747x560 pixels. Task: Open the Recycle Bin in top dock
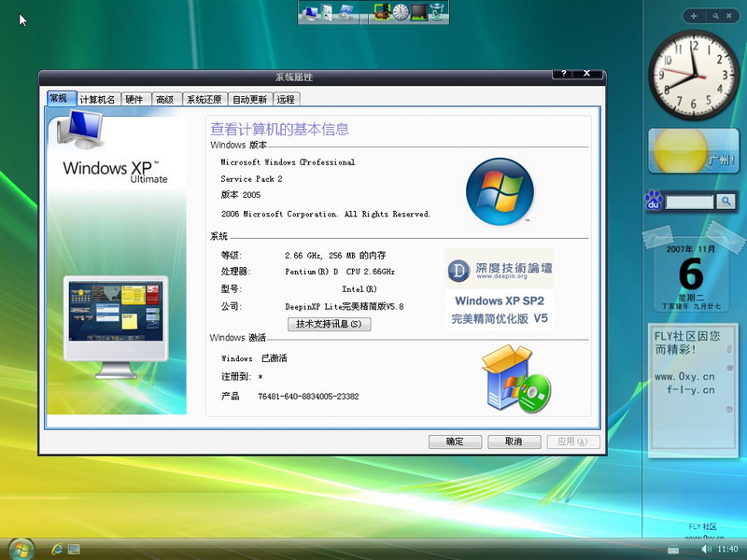437,12
